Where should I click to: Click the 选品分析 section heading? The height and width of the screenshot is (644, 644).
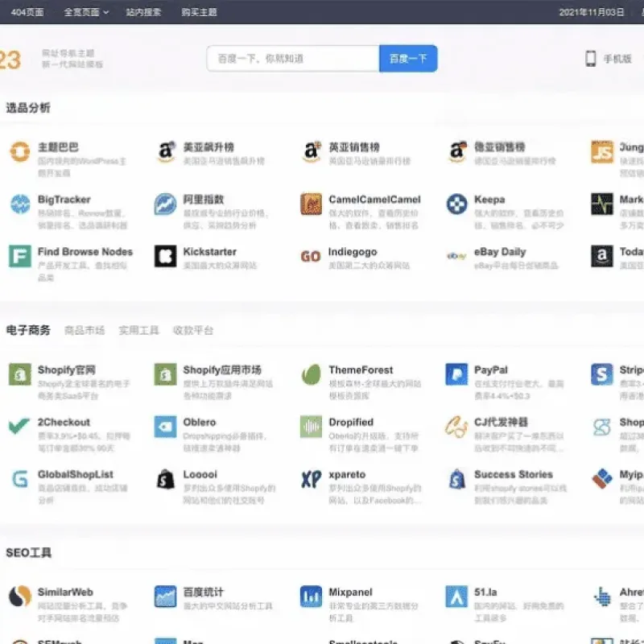coord(28,108)
